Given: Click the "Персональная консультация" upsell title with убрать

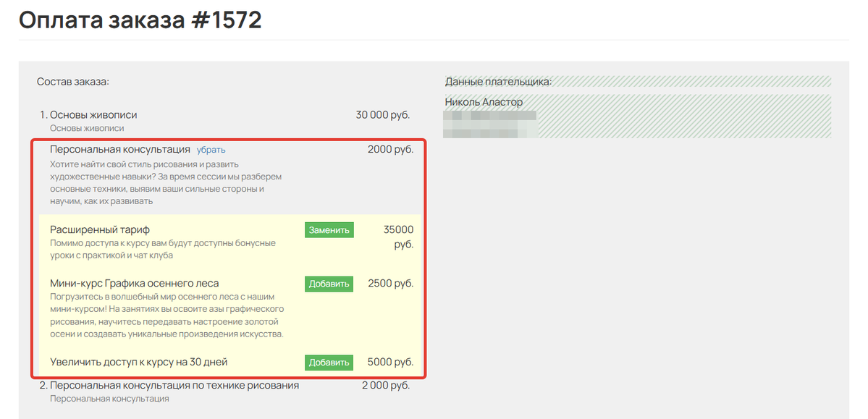Looking at the screenshot, I should [120, 150].
